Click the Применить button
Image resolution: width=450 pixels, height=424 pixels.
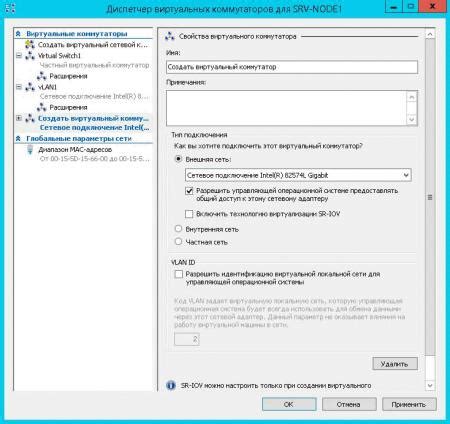pos(409,404)
